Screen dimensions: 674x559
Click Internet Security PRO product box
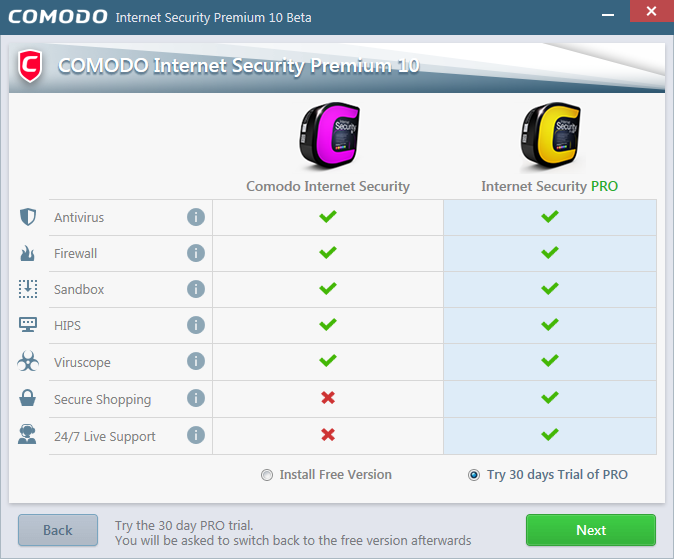tap(550, 137)
